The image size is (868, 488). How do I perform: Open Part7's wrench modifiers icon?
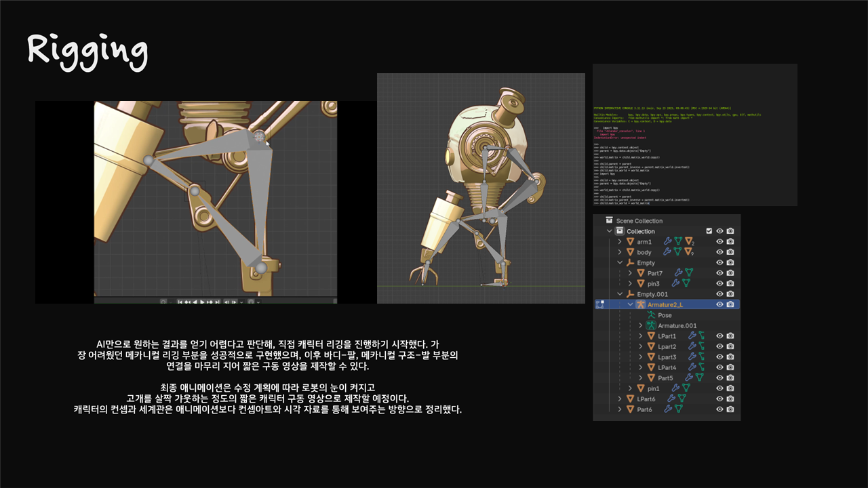point(679,272)
